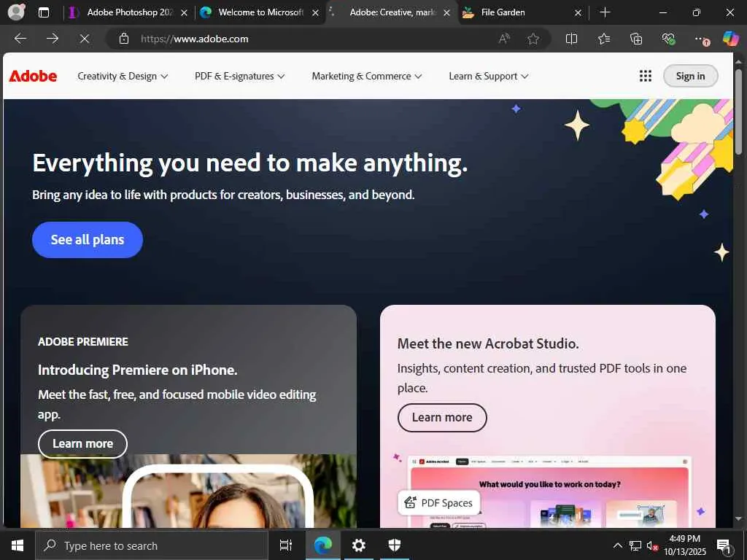This screenshot has width=747, height=560.
Task: Open Browser essentials heart icon
Action: [668, 39]
